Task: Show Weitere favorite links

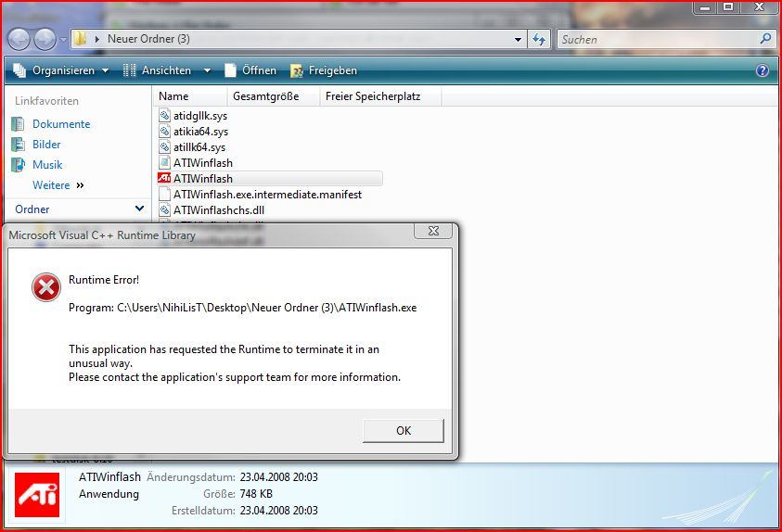Action: [x=58, y=185]
